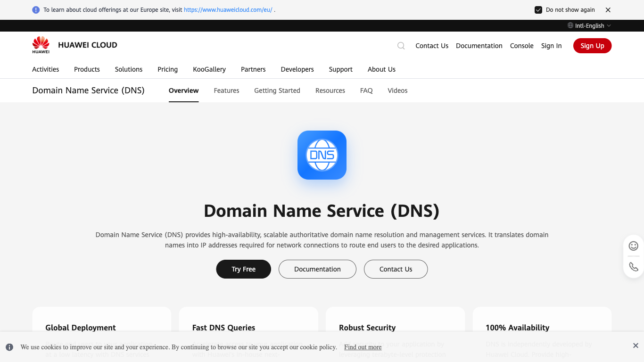Click the Robust Security card heading
The height and width of the screenshot is (362, 644).
click(x=367, y=328)
